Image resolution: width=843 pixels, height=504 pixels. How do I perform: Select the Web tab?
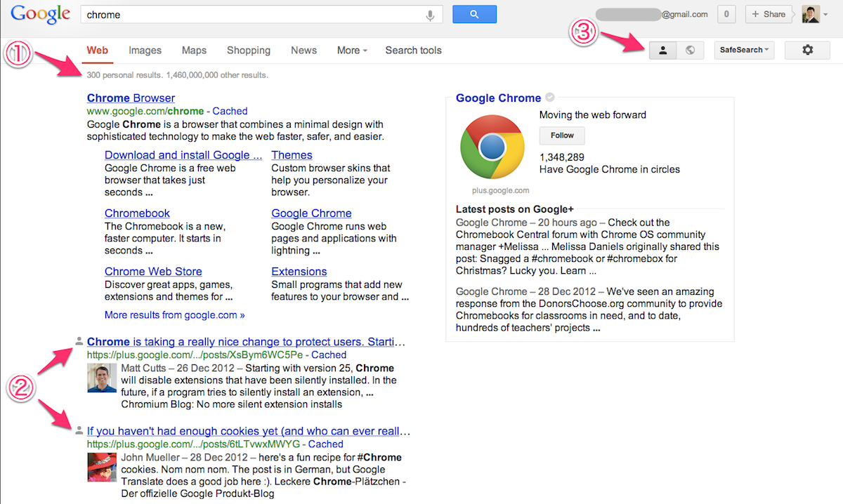(97, 51)
